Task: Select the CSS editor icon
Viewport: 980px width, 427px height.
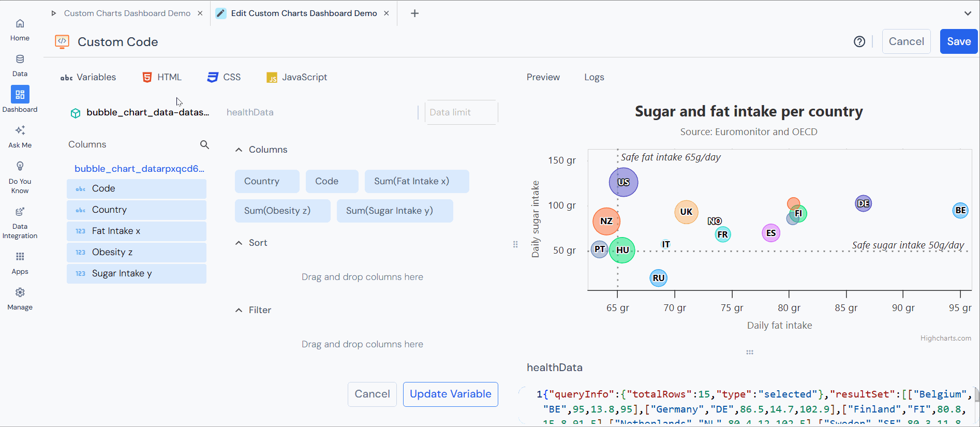Action: [213, 77]
